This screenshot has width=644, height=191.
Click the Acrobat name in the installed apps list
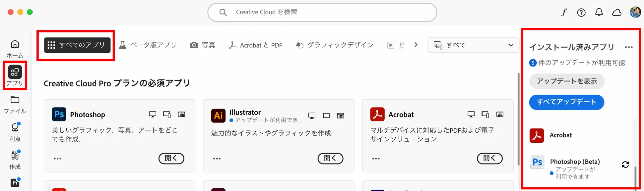[561, 135]
